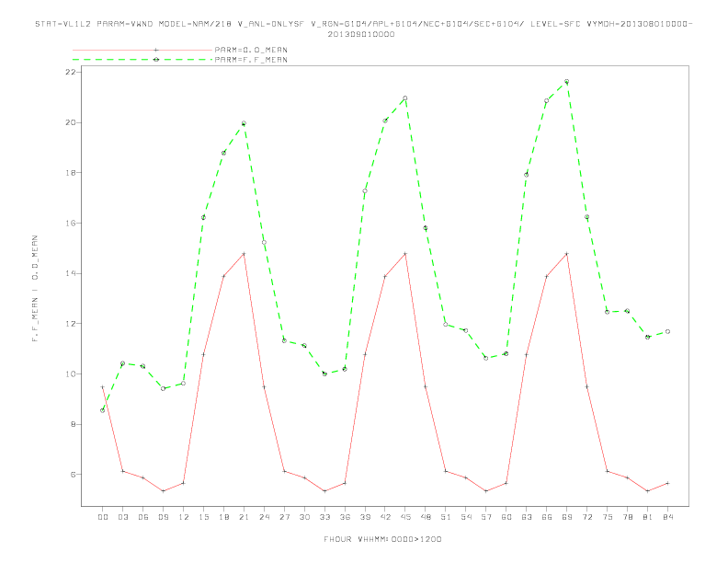Image resolution: width=728 pixels, height=563 pixels.
Task: Click the PARM=F.F_MEAN legend label
Action: coord(251,60)
